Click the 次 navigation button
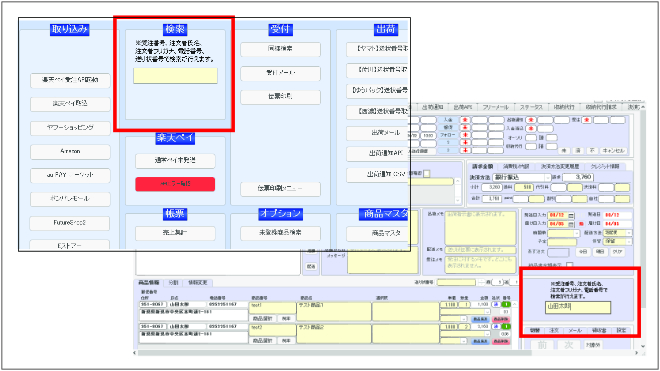The width and height of the screenshot is (660, 371). [569, 345]
